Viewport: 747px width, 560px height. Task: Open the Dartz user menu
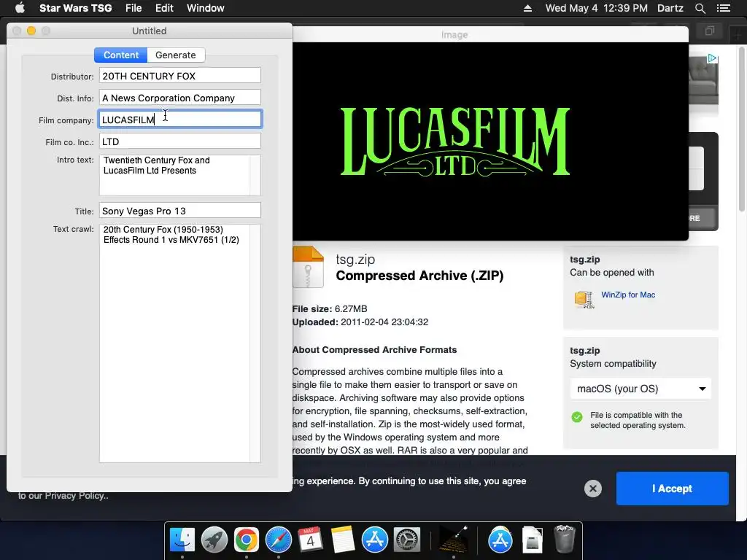click(x=670, y=8)
